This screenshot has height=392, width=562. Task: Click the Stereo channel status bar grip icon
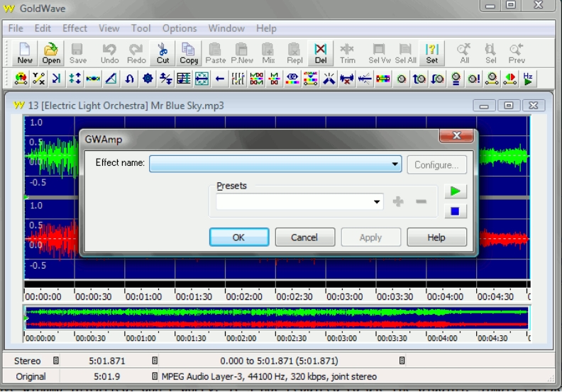click(x=56, y=361)
